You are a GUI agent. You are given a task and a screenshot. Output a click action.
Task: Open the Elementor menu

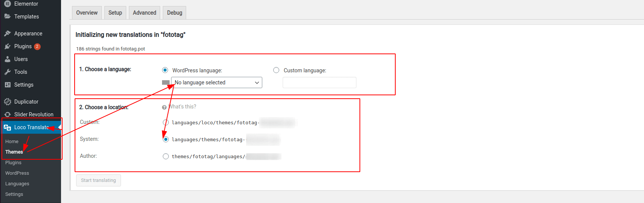coord(26,4)
